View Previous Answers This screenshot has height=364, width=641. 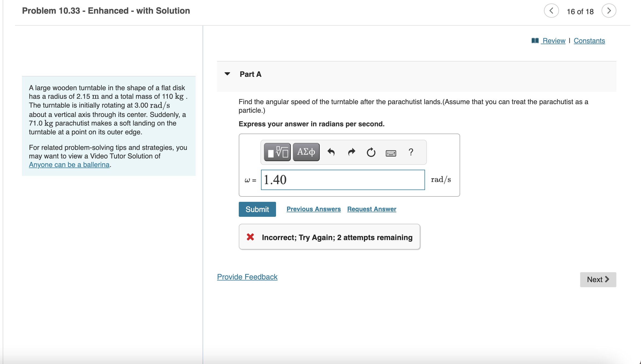314,209
